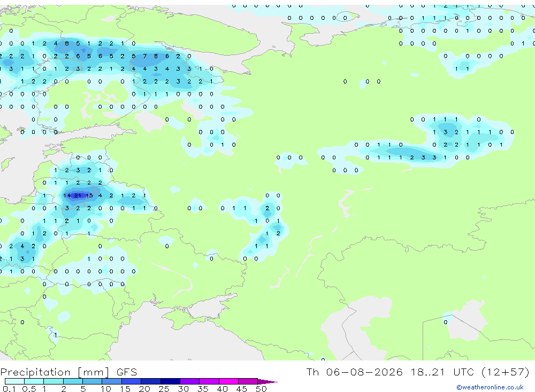The width and height of the screenshot is (535, 392).
Task: Click the '10' legend scale label
Action: [x=105, y=389]
